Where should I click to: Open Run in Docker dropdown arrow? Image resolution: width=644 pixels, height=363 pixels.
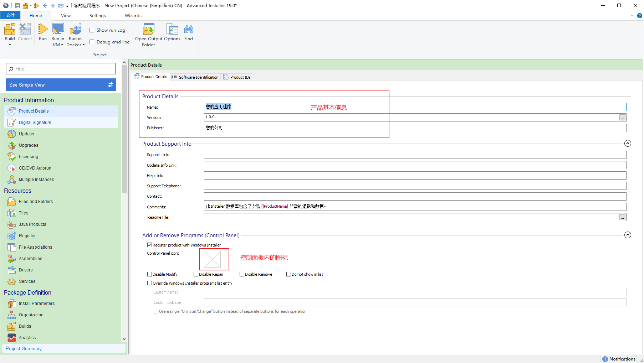(83, 45)
